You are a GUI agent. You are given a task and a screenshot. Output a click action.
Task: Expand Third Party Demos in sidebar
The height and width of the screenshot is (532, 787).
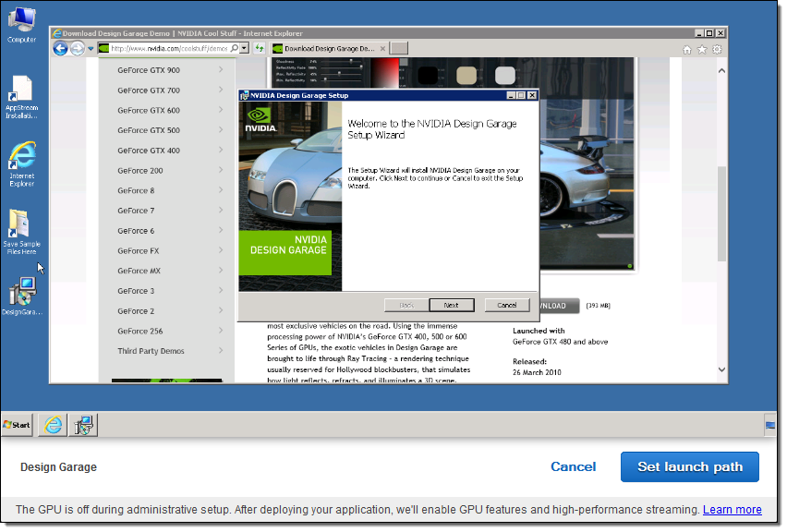click(169, 351)
